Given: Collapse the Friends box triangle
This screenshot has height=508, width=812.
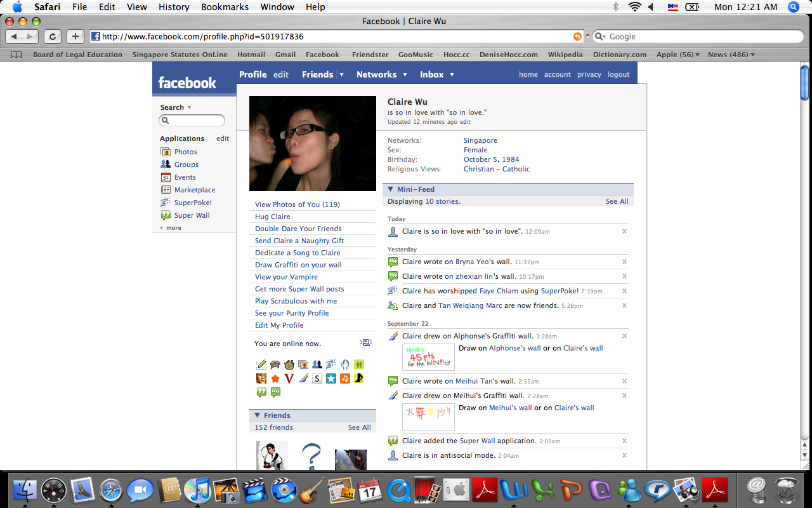Looking at the screenshot, I should [257, 415].
